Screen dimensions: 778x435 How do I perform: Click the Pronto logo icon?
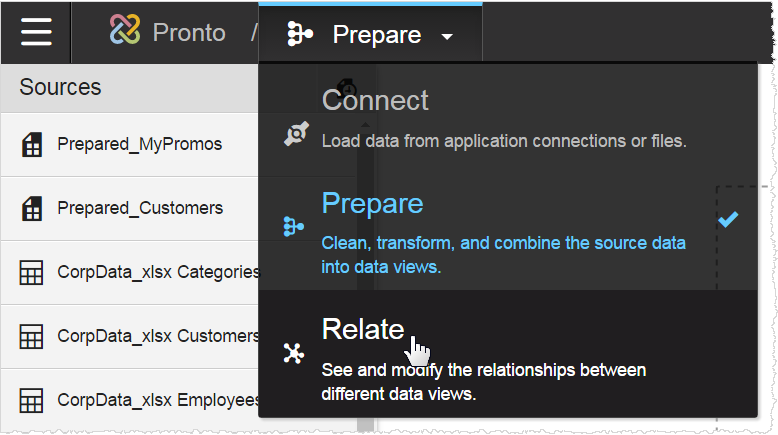pos(125,33)
